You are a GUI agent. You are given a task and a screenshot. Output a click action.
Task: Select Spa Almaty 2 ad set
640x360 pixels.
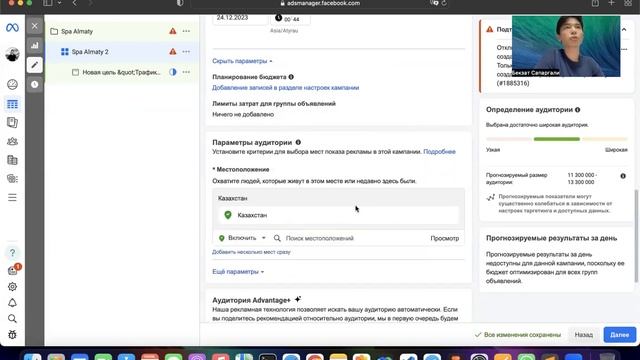pos(90,52)
